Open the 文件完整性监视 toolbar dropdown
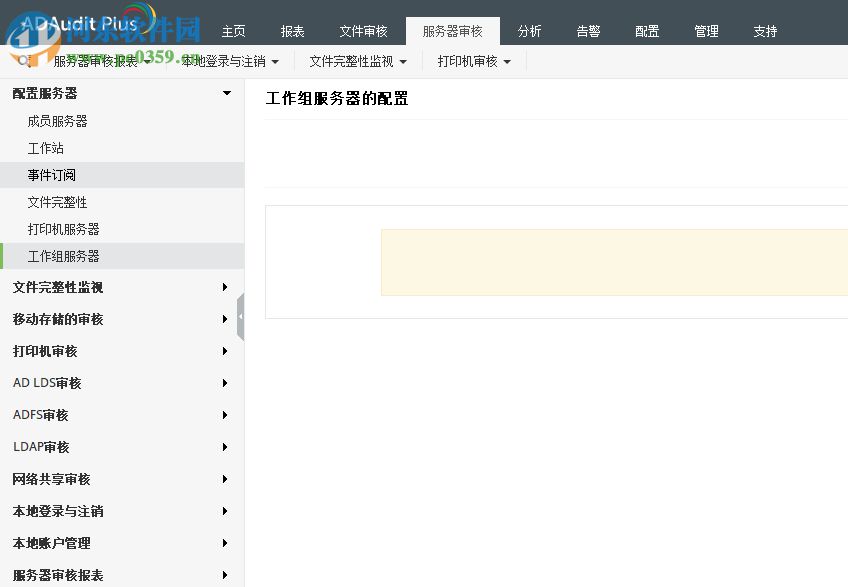The height and width of the screenshot is (587, 848). click(356, 60)
